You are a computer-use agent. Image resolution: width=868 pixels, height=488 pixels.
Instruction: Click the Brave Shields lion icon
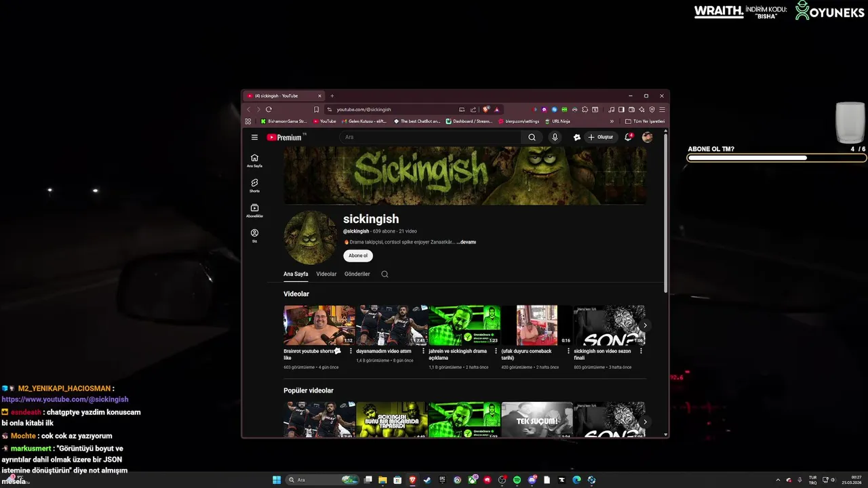click(x=486, y=109)
